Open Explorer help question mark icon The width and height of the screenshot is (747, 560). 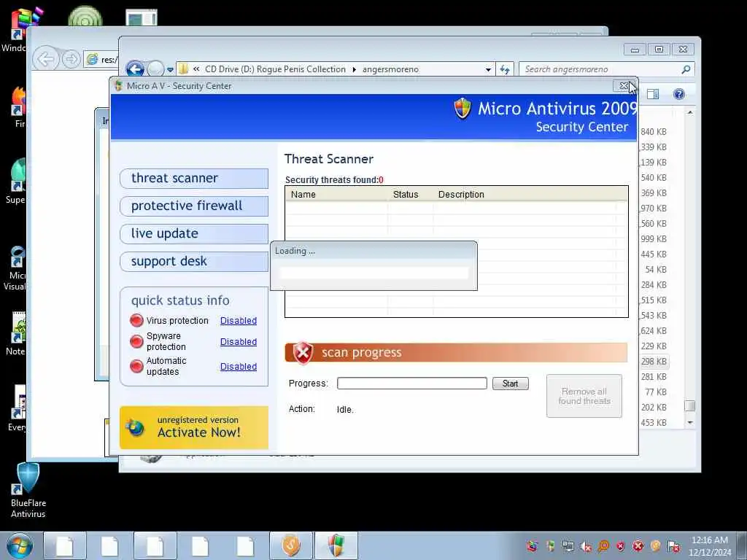[679, 94]
